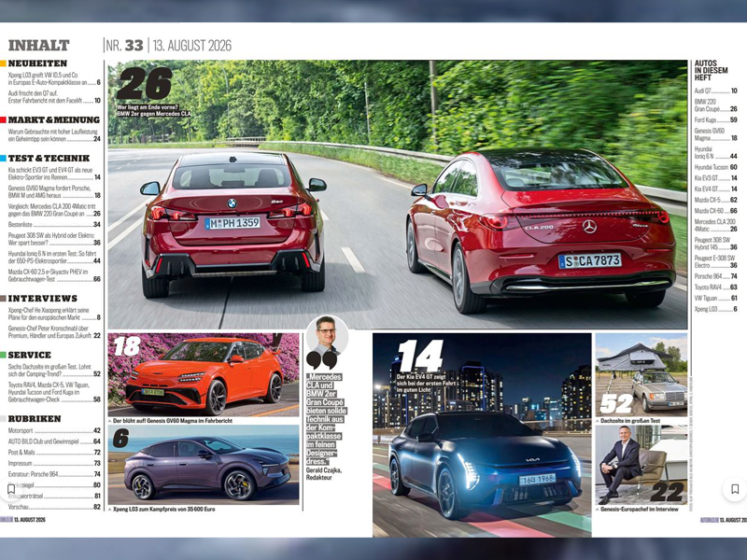Image resolution: width=747 pixels, height=560 pixels.
Task: Open 'Toyota RAV4, Mazda CX-5, VW Tiguan' entry
Action: coord(54,392)
